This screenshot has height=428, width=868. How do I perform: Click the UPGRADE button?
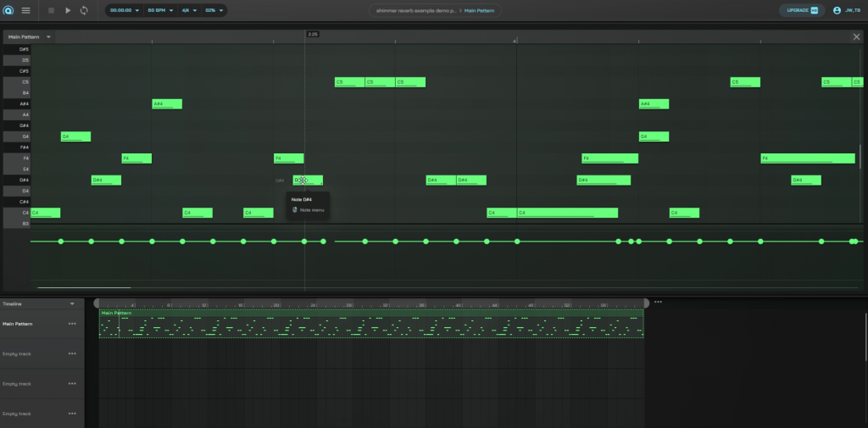[x=802, y=10]
